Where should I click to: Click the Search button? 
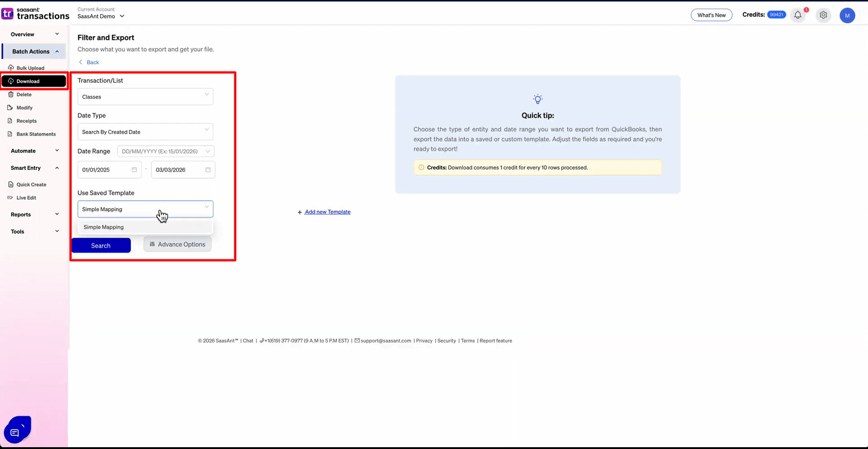(100, 245)
